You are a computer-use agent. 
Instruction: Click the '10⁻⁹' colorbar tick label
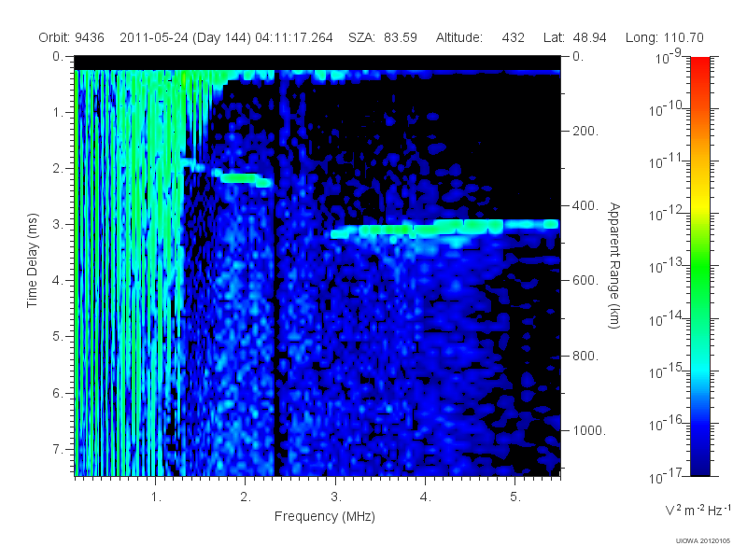668,57
